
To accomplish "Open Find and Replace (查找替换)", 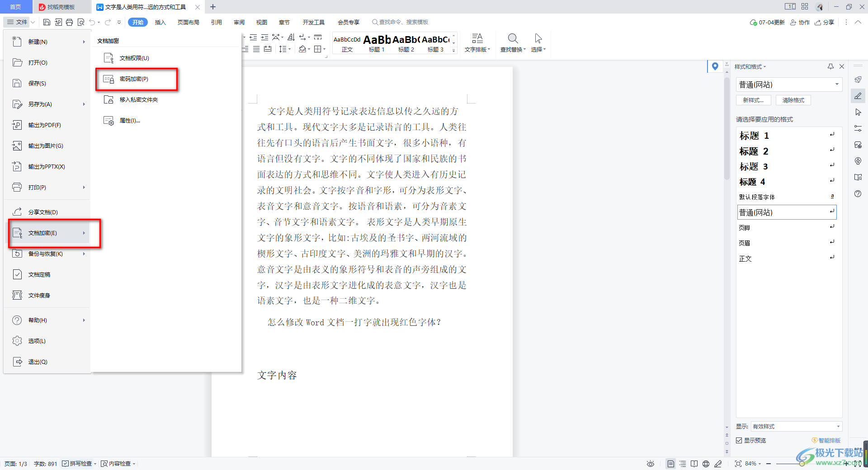I will coord(513,43).
